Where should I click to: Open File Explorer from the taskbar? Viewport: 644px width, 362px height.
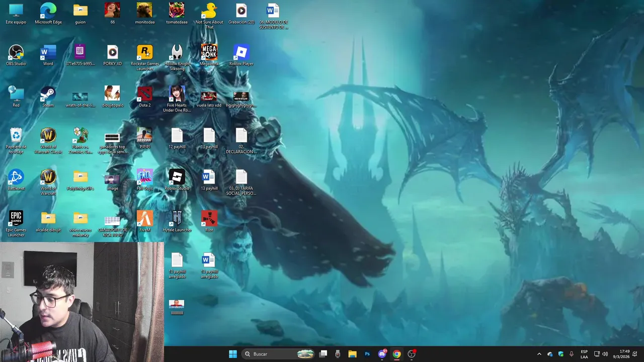tap(352, 354)
